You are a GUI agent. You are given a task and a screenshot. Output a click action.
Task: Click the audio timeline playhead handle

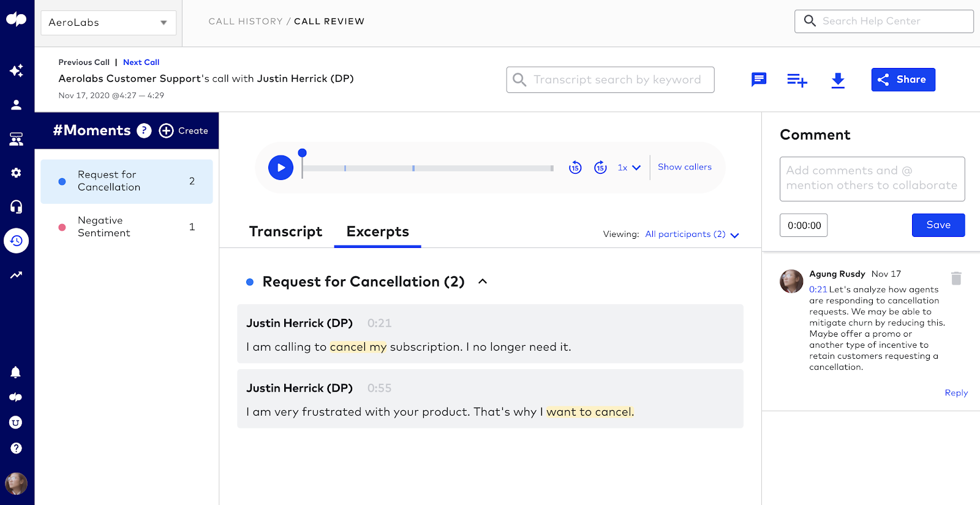(x=302, y=153)
